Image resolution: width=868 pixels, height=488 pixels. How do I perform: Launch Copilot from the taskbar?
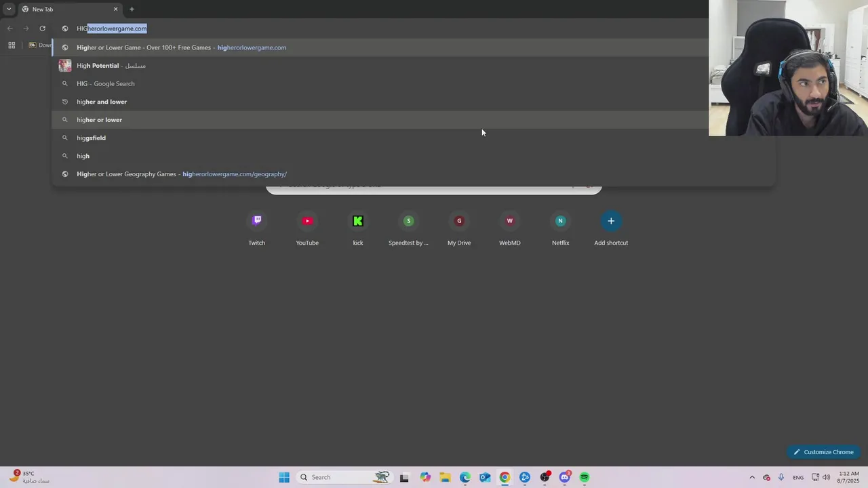point(425,477)
